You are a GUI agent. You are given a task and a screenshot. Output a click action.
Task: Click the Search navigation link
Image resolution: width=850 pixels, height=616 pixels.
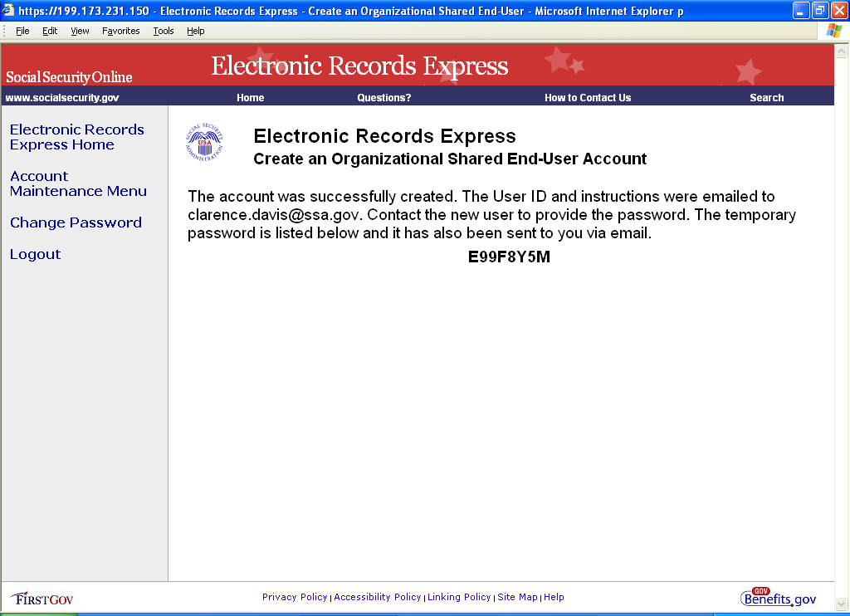[766, 98]
